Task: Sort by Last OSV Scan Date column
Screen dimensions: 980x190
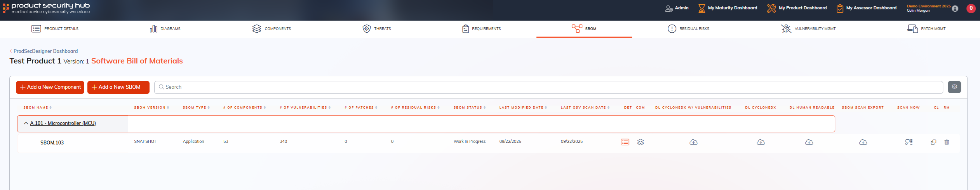Action: [585, 107]
